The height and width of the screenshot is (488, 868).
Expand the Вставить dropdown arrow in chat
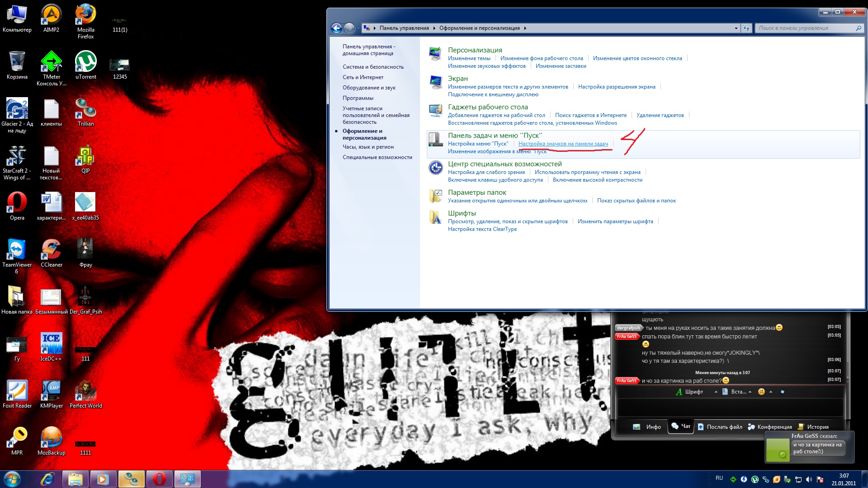pyautogui.click(x=750, y=392)
